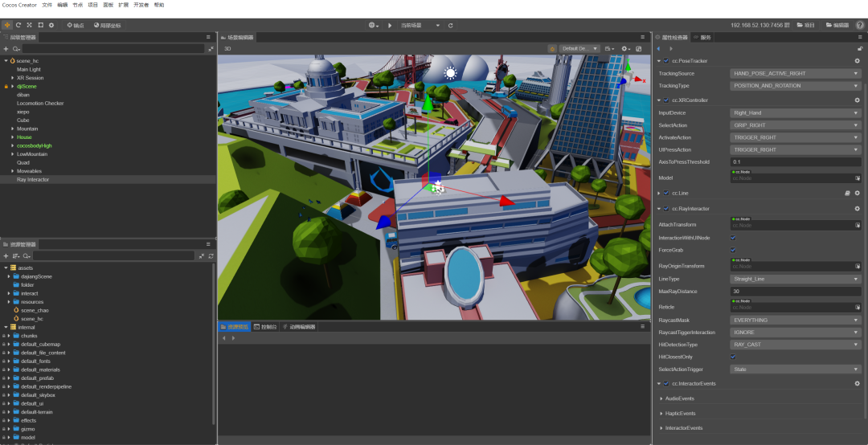Image resolution: width=868 pixels, height=445 pixels.
Task: Uncheck the HitClosestOnly checkbox
Action: coord(733,357)
